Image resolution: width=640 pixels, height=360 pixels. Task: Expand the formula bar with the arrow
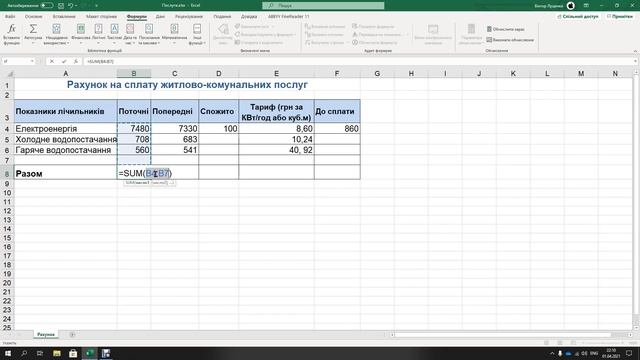(x=636, y=61)
